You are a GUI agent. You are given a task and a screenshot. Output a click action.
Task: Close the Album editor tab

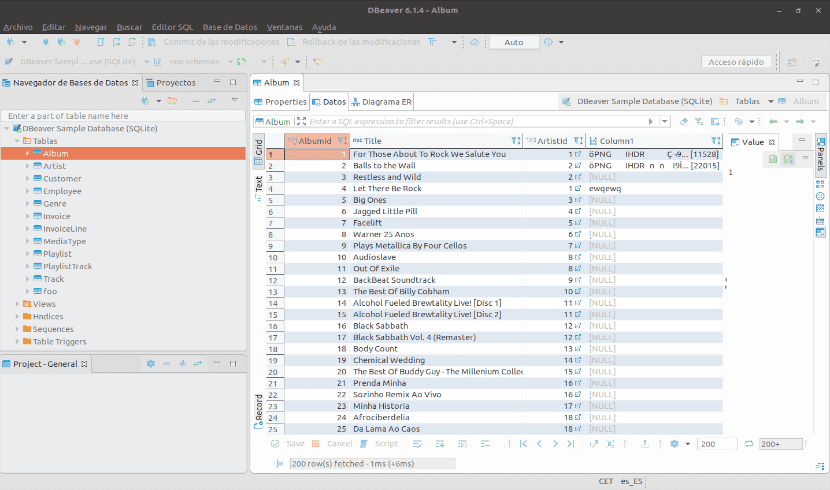(296, 83)
